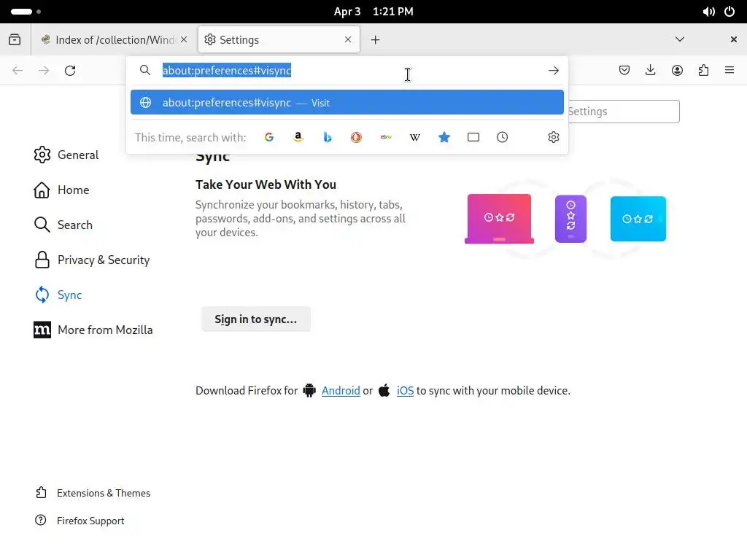Click the address bar URL text

pyautogui.click(x=227, y=71)
